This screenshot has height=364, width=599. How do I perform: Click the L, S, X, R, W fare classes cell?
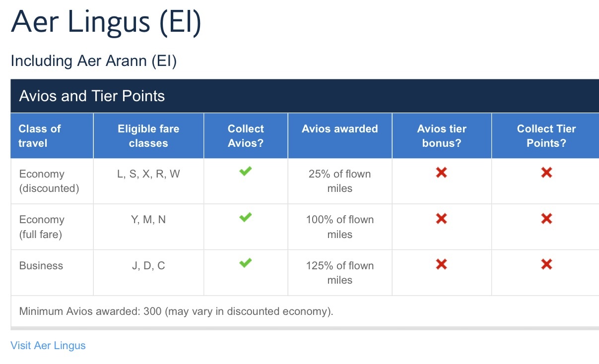tap(148, 174)
